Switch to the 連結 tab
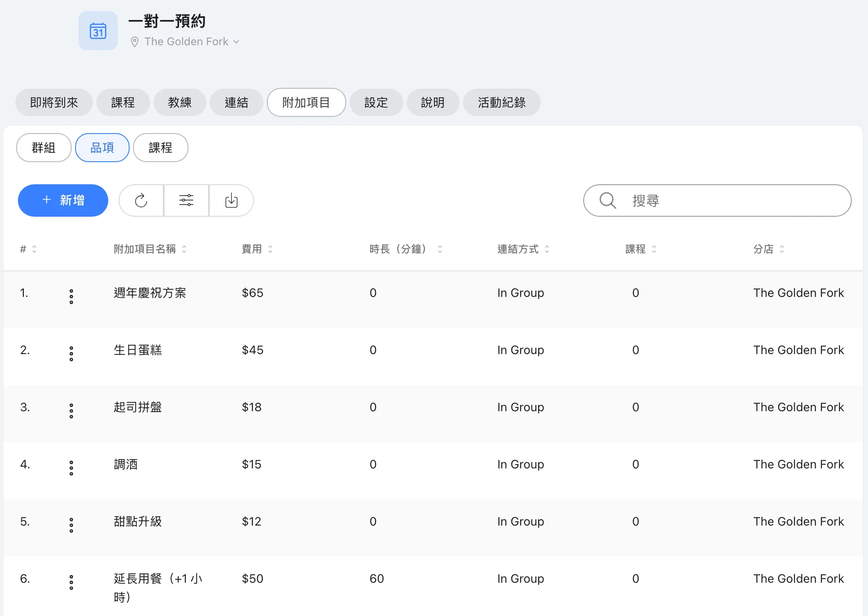Viewport: 868px width, 616px height. 236,102
